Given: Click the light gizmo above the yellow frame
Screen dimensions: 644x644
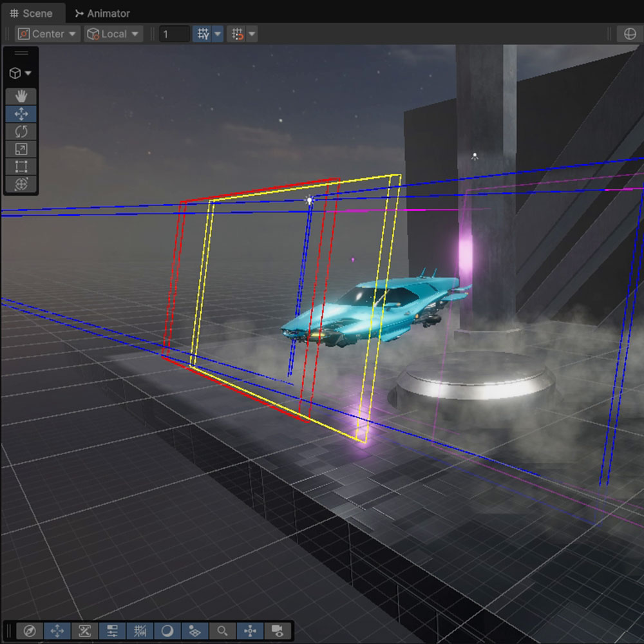Looking at the screenshot, I should 310,200.
